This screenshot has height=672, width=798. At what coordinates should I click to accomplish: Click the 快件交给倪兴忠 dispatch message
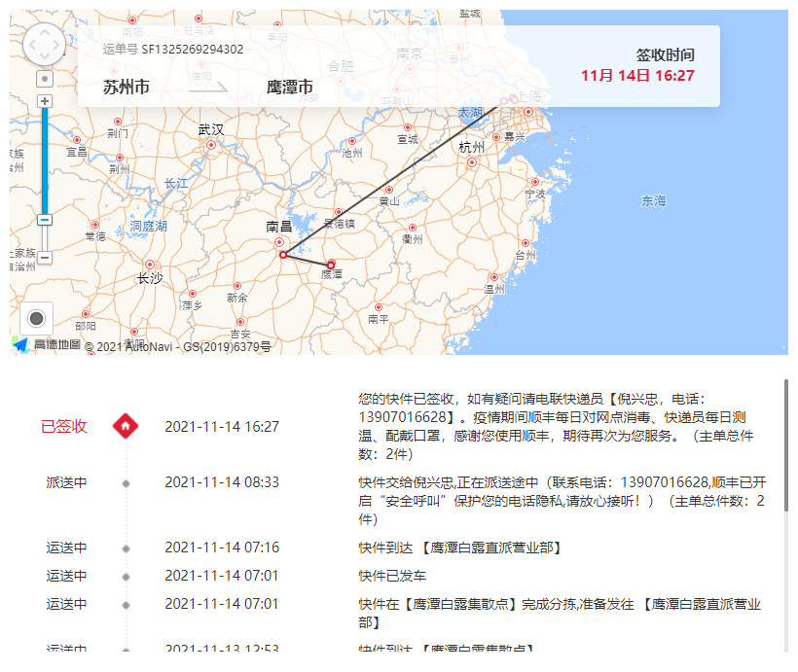pyautogui.click(x=562, y=501)
